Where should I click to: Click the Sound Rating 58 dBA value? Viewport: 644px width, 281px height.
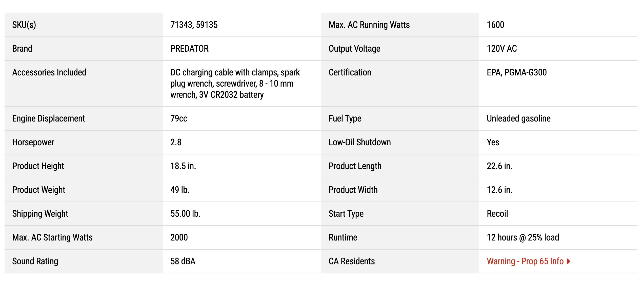(183, 261)
